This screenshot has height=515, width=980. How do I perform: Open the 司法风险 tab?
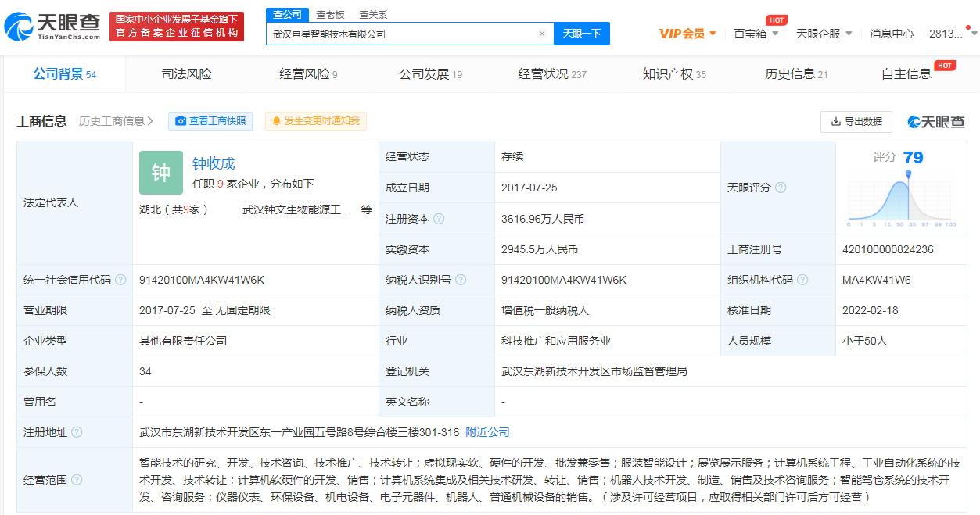186,74
